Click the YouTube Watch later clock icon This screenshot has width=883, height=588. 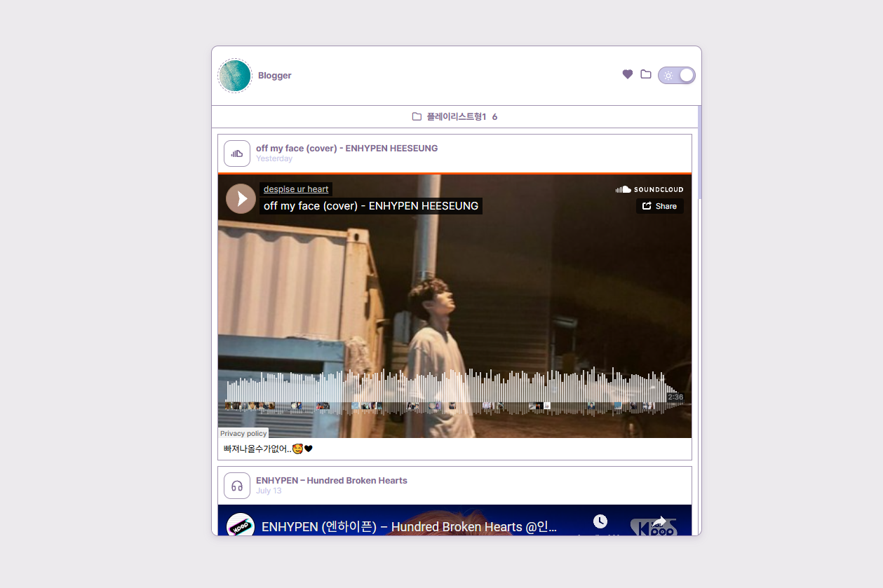600,522
